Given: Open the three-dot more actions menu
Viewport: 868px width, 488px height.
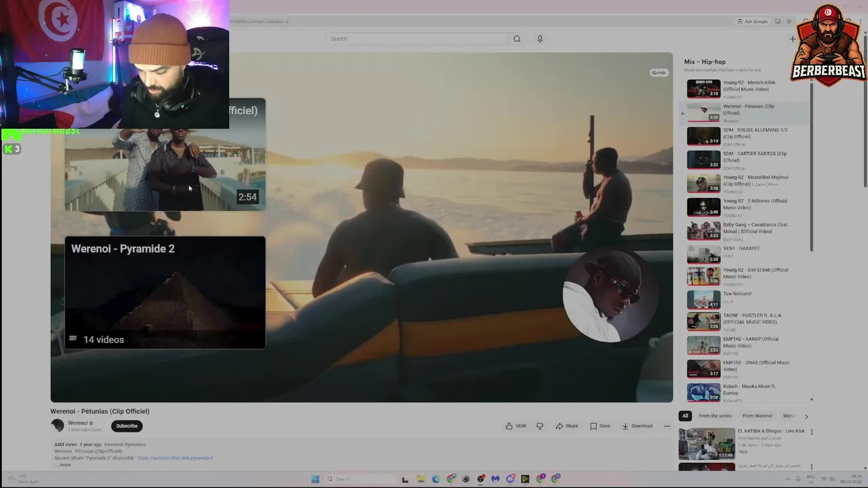Looking at the screenshot, I should click(x=667, y=426).
